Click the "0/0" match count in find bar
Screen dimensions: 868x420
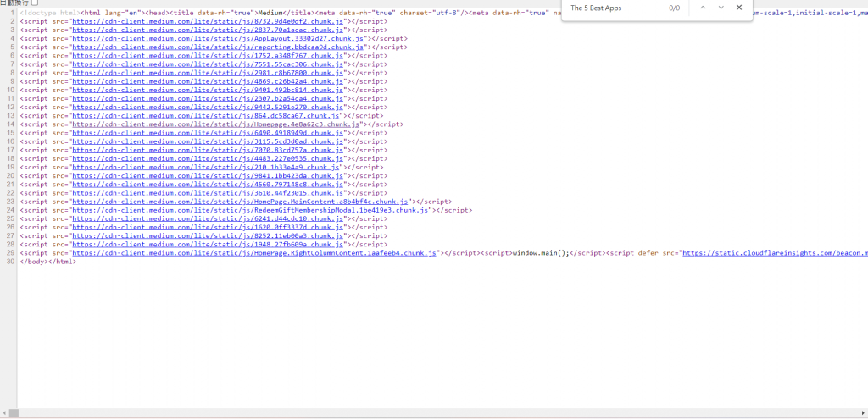click(x=674, y=8)
